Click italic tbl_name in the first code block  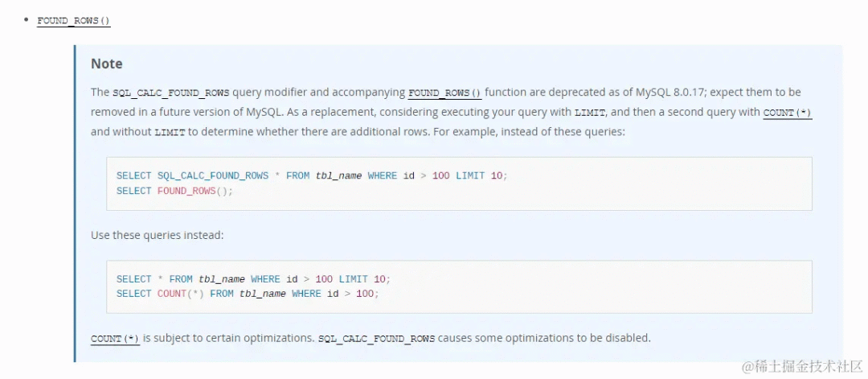[339, 175]
